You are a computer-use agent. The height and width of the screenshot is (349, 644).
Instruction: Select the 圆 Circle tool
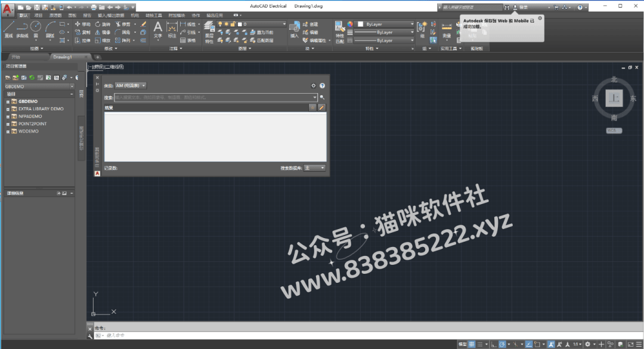pyautogui.click(x=36, y=30)
